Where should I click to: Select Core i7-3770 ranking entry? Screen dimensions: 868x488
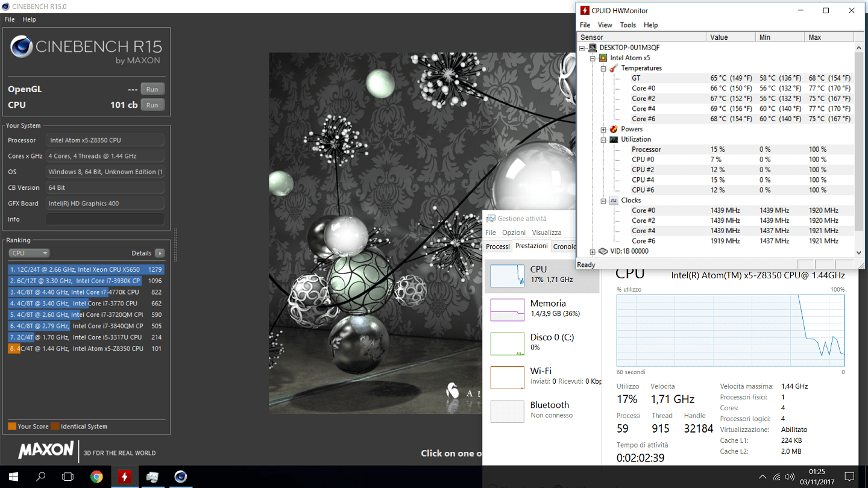pyautogui.click(x=86, y=304)
